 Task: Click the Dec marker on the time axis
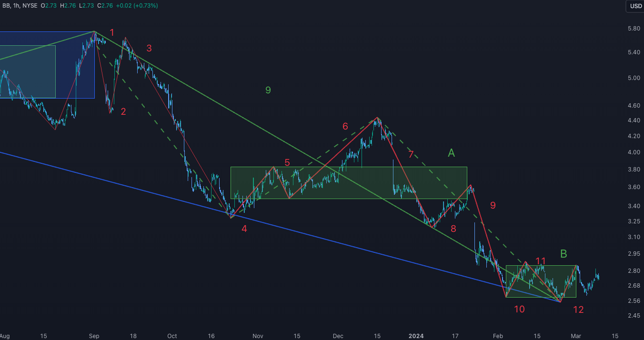[x=338, y=336]
